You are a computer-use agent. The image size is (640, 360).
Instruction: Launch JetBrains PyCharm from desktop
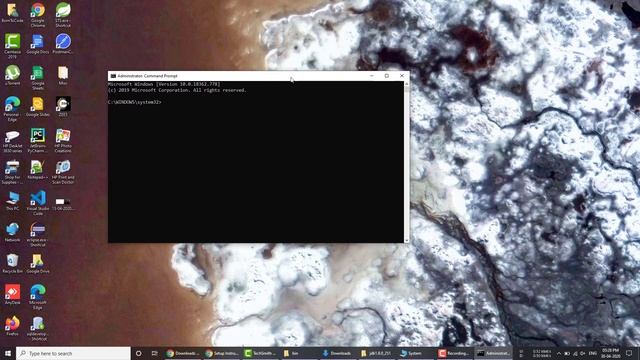click(x=38, y=140)
